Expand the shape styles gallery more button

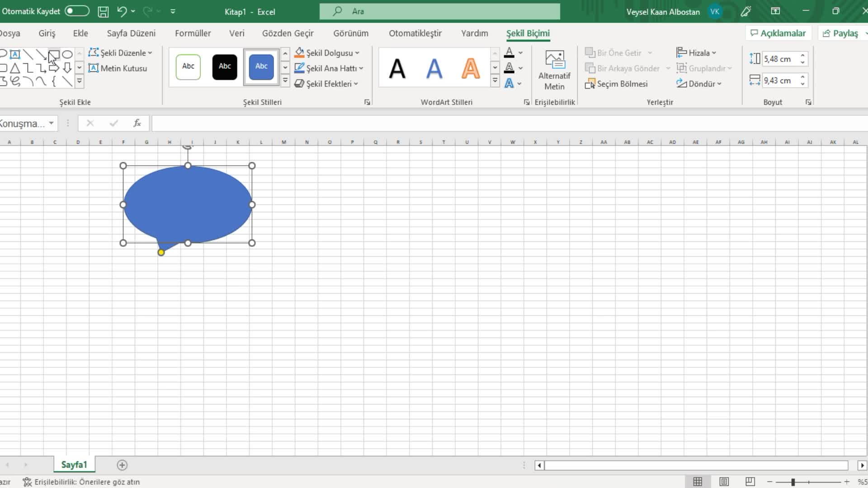[x=285, y=81]
